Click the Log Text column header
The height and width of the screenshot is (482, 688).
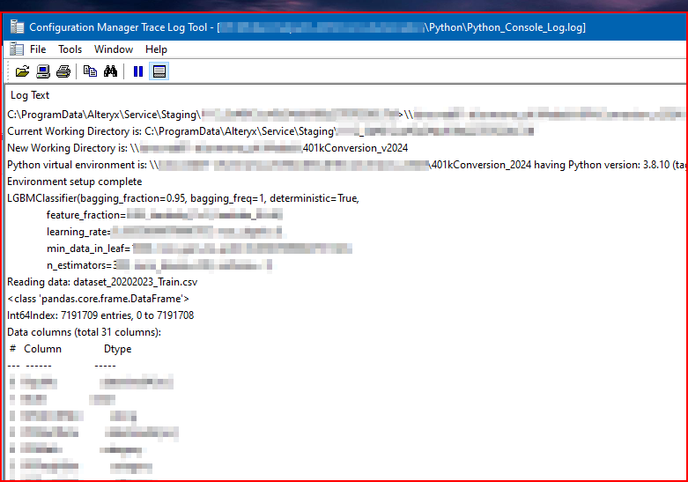pyautogui.click(x=30, y=95)
